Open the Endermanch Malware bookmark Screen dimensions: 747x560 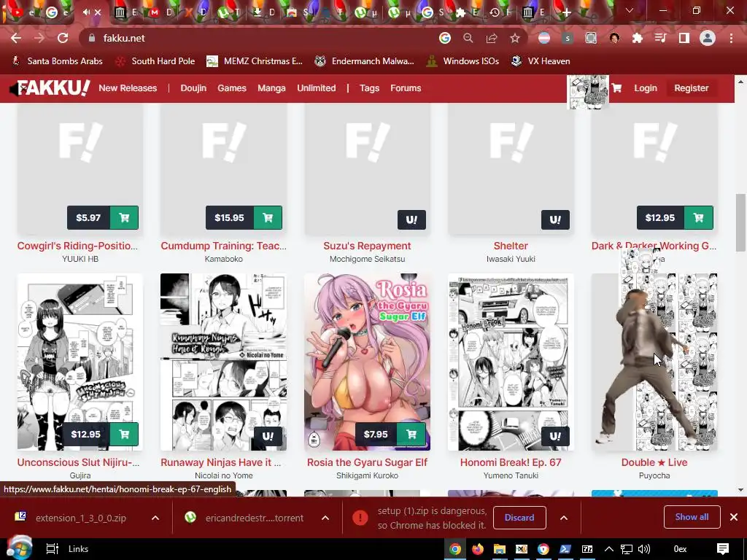tap(365, 61)
